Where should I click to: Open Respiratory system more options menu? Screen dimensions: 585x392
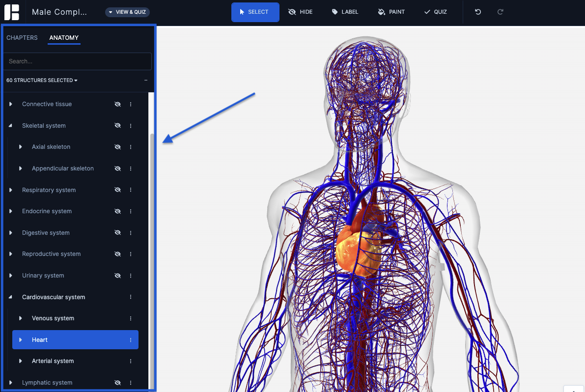[x=131, y=190]
